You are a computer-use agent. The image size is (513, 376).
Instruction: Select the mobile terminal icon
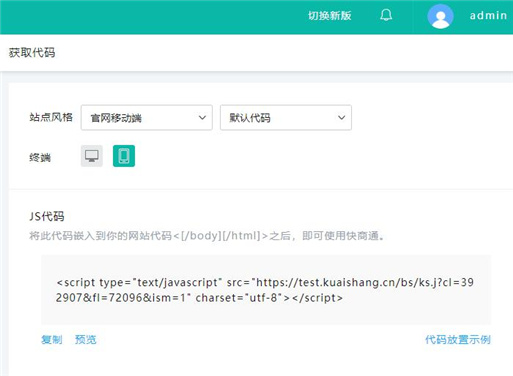[x=124, y=156]
